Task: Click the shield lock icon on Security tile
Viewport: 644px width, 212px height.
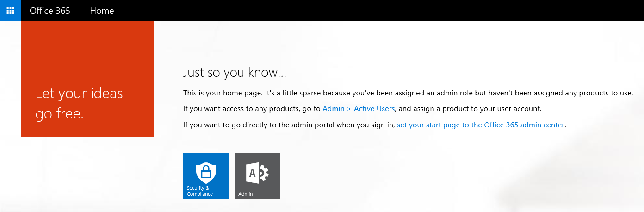Action: click(x=206, y=172)
